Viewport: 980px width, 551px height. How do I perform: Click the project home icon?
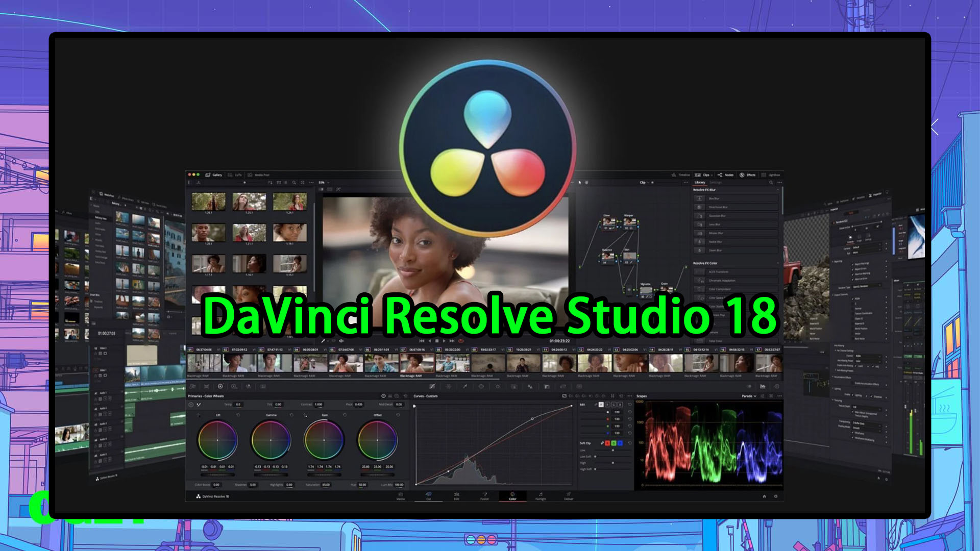tap(764, 496)
